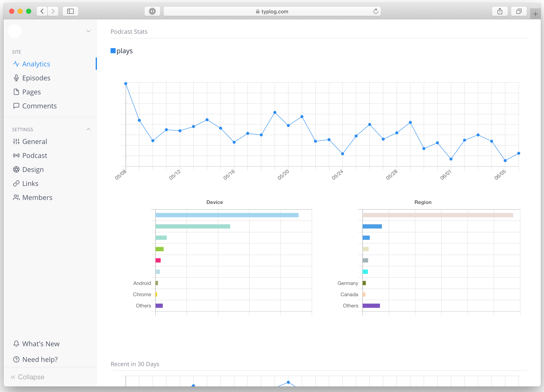Click the General sliders icon
Viewport: 544px width, 392px height.
click(16, 141)
